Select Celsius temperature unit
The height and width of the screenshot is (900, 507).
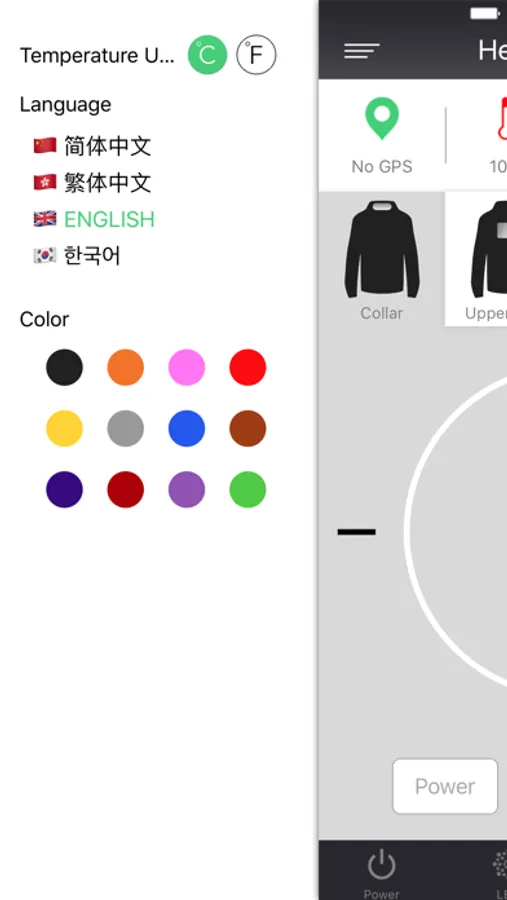click(x=207, y=55)
